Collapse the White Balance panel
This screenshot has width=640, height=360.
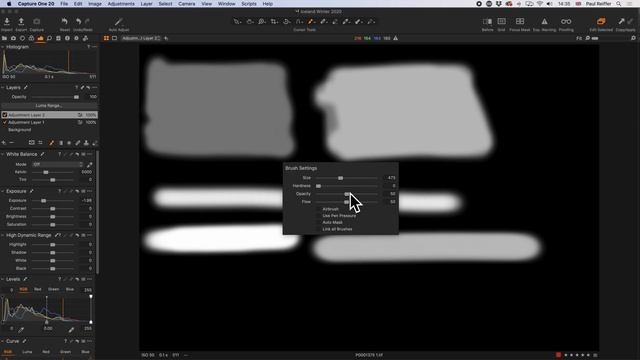click(3, 154)
